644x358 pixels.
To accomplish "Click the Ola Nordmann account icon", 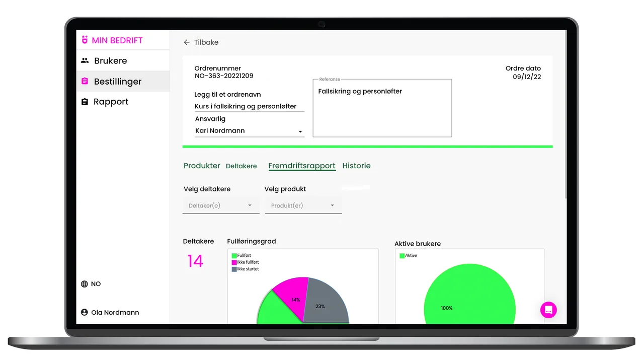I will (x=85, y=312).
